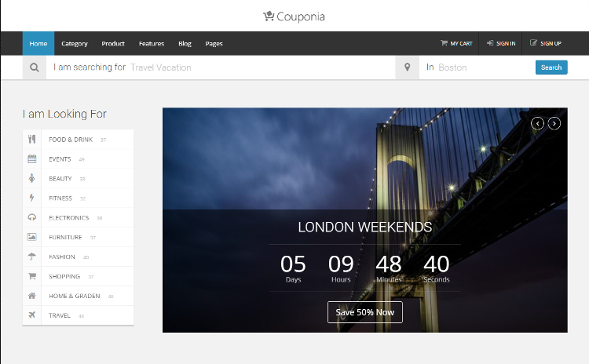589x364 pixels.
Task: Click the Furniture picture icon
Action: click(32, 237)
